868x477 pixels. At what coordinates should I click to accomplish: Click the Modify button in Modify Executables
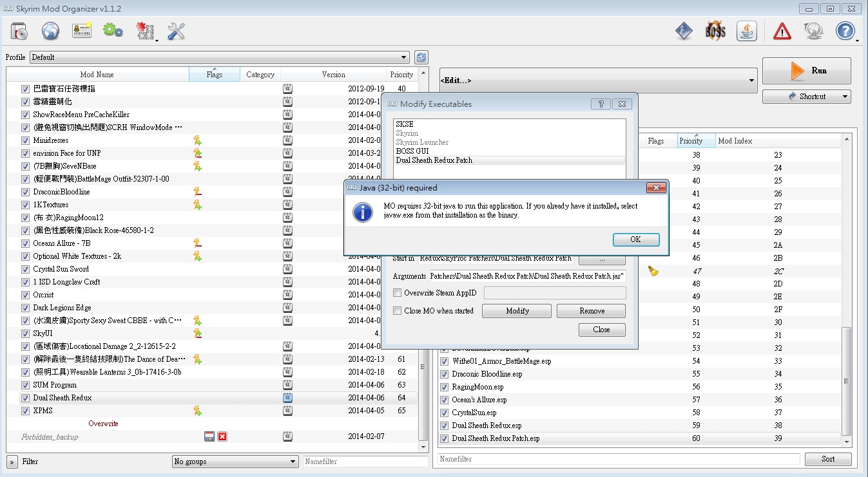517,311
